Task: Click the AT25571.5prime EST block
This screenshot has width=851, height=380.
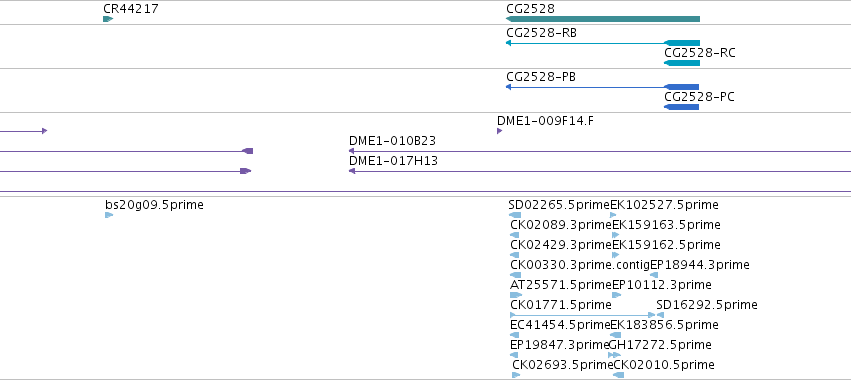Action: pos(516,295)
